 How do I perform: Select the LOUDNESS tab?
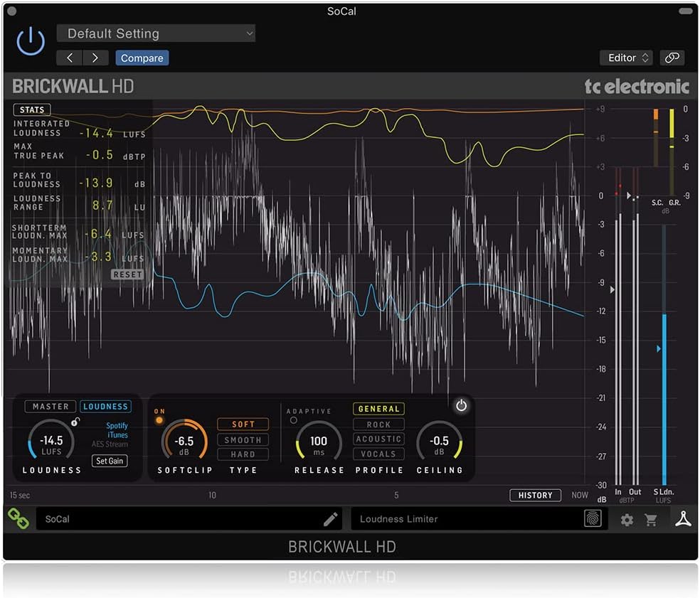[x=105, y=406]
